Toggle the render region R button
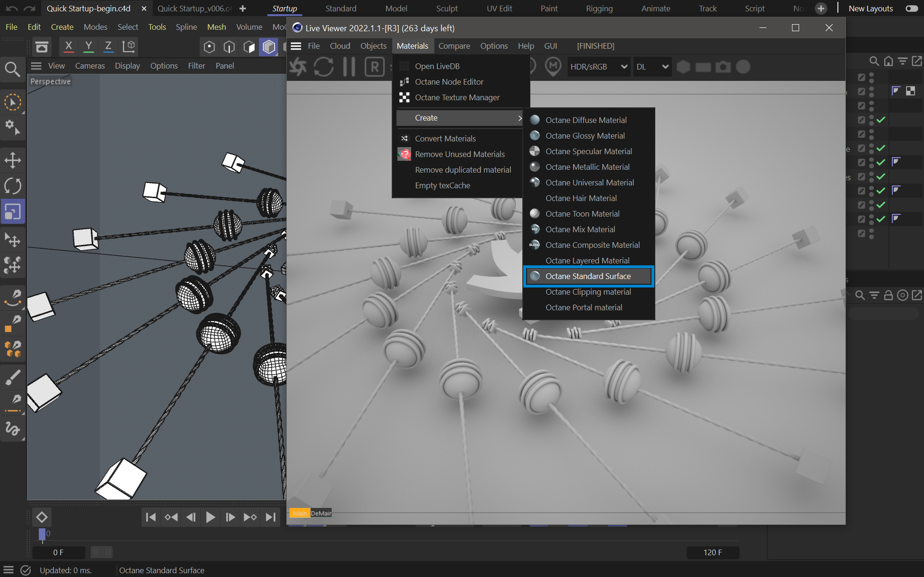Screen dimensions: 924x577 374,67
